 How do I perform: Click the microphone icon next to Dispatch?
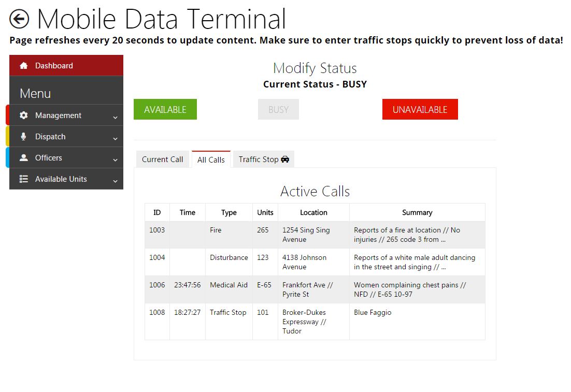(23, 137)
